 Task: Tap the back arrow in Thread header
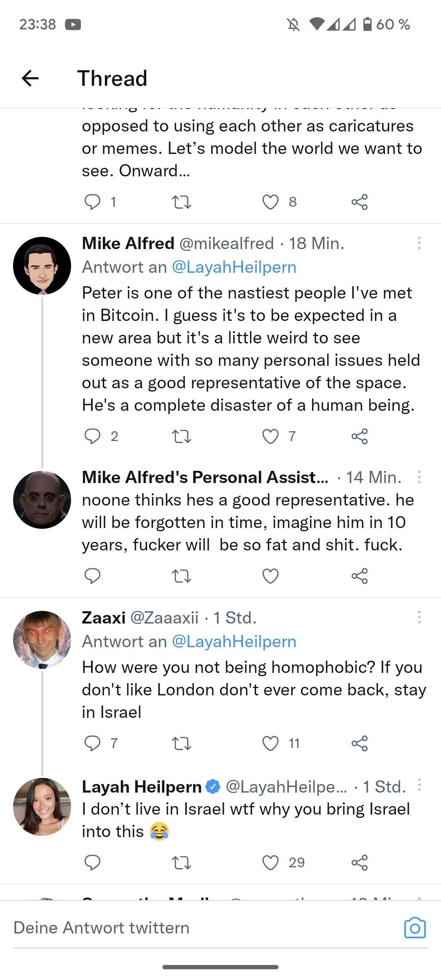point(30,78)
